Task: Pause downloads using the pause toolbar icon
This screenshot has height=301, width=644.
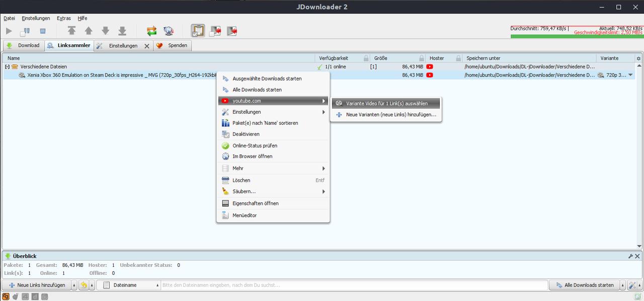Action: pyautogui.click(x=25, y=31)
